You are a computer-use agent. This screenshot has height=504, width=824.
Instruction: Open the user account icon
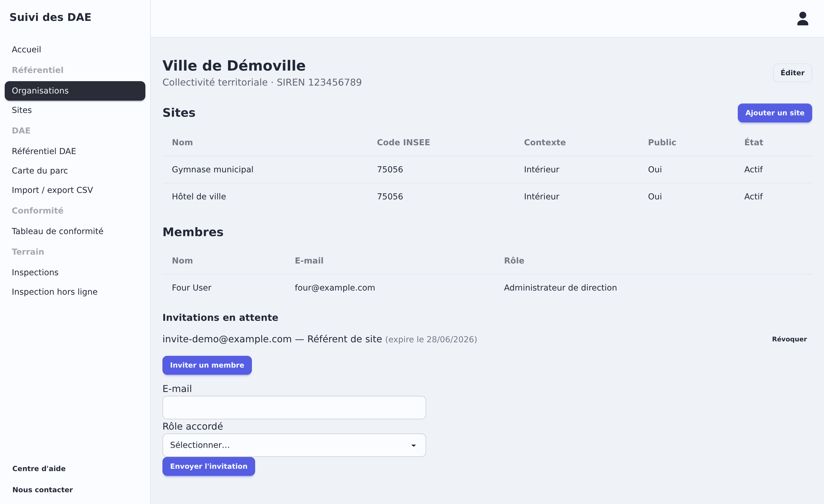[x=802, y=19]
